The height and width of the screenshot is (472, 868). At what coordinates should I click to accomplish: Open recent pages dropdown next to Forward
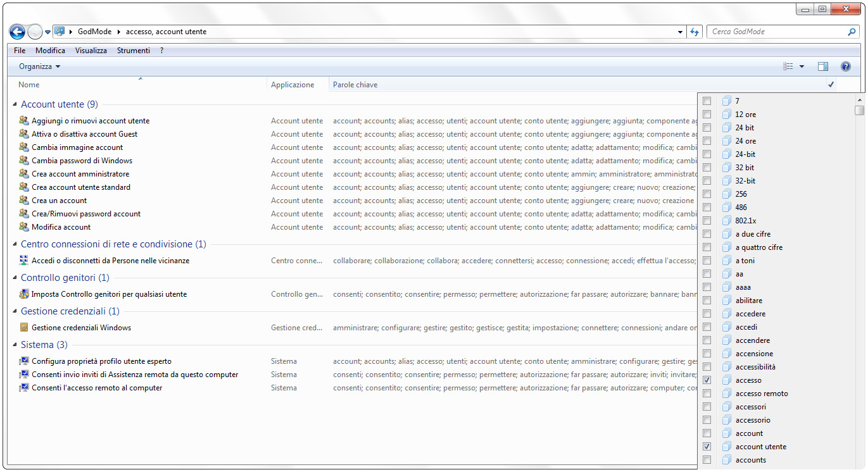click(47, 32)
